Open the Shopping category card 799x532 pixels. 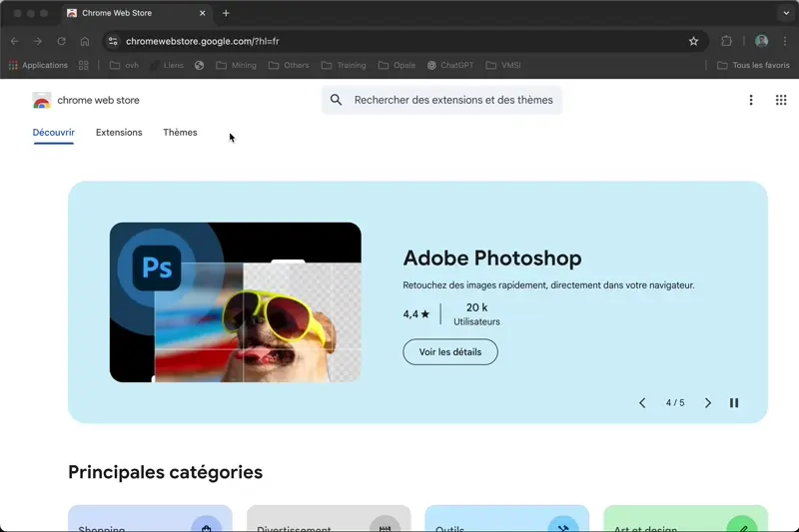click(151, 518)
